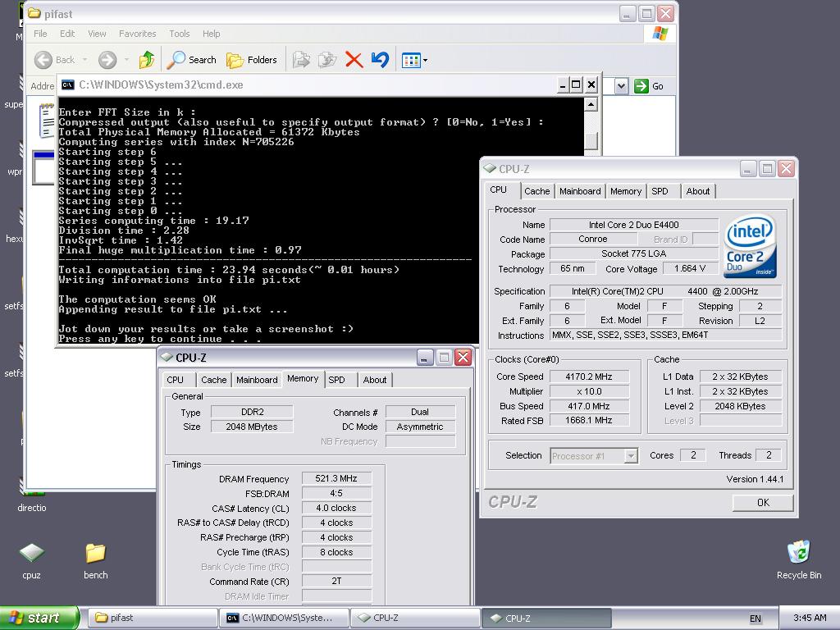Click the blue Undo arrow icon
Viewport: 840px width, 630px height.
380,59
